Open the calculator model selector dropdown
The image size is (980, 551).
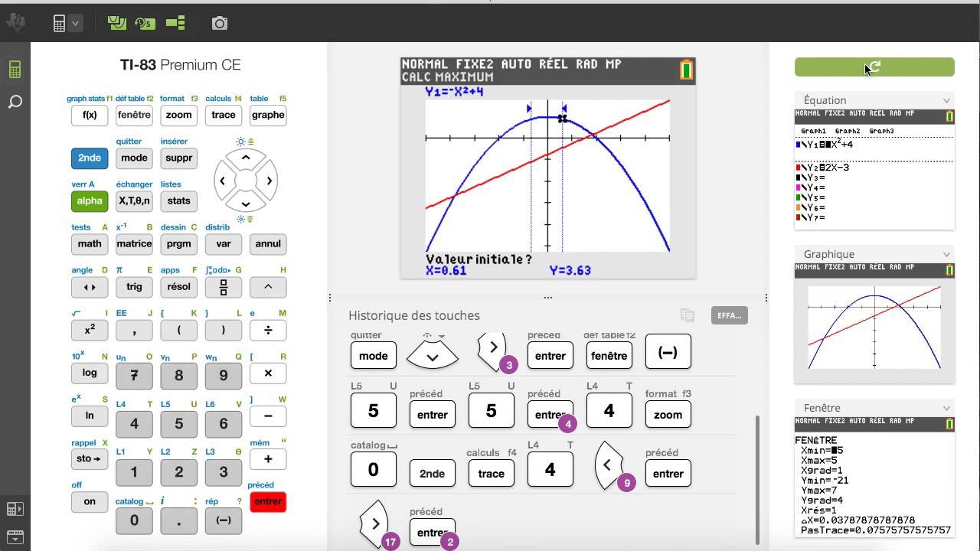pyautogui.click(x=75, y=24)
